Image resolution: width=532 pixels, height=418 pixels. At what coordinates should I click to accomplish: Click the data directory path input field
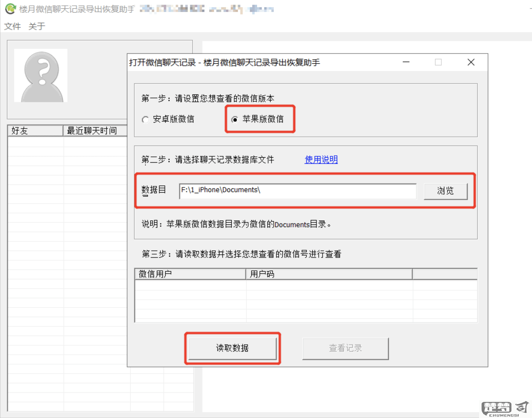click(298, 191)
